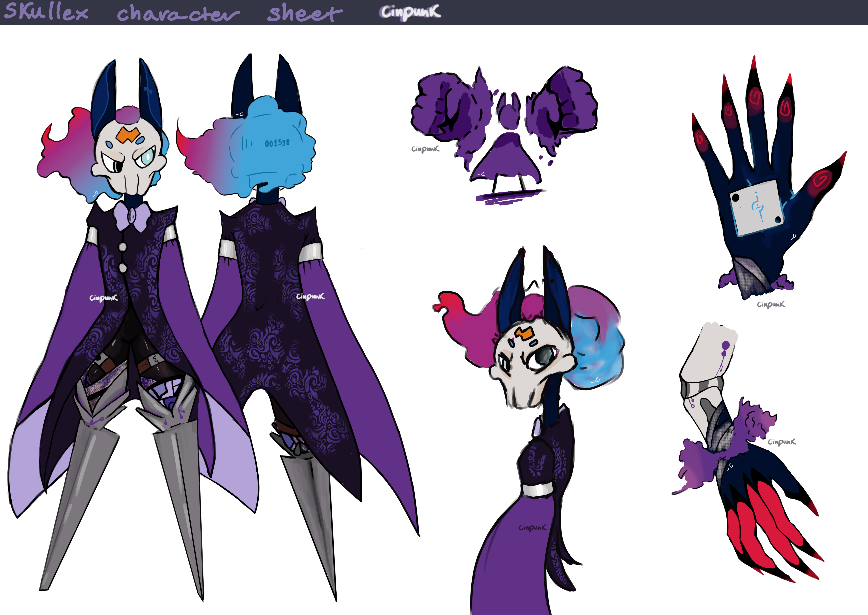The image size is (868, 615).
Task: Click the Cinpunk watermark beside the purple smoke sketch
Action: click(x=425, y=149)
